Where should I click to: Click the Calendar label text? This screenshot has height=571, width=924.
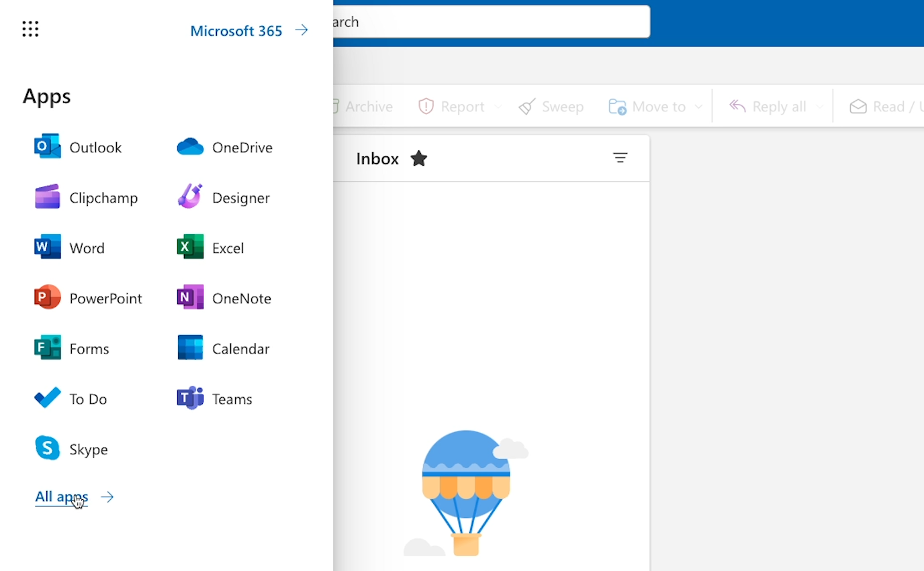click(x=241, y=349)
